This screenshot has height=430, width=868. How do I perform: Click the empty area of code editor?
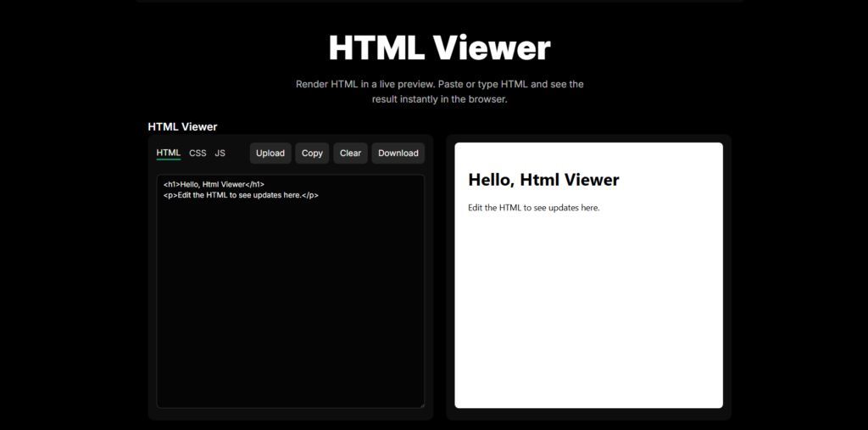pyautogui.click(x=291, y=304)
